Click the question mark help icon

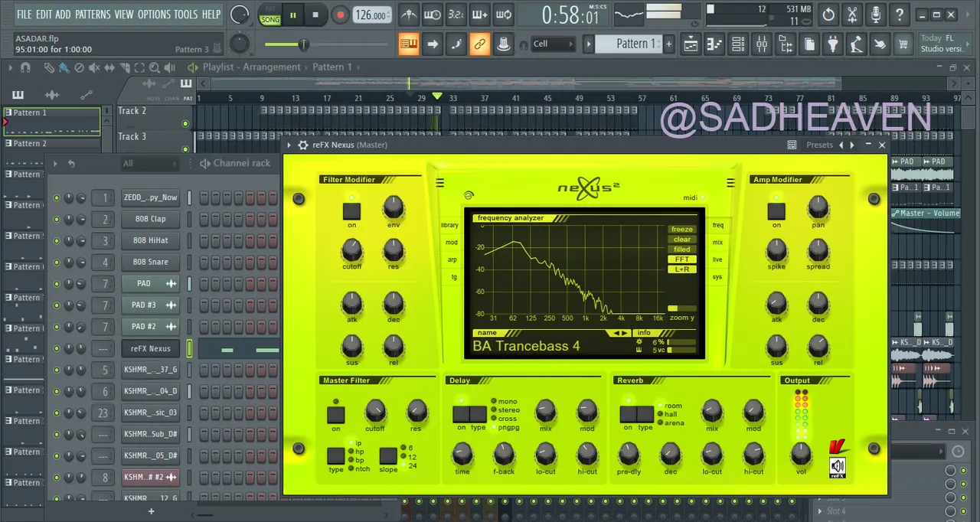pos(900,14)
